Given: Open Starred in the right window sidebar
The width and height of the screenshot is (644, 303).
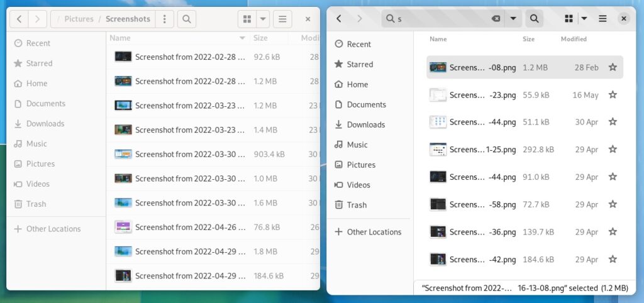Looking at the screenshot, I should (x=360, y=64).
